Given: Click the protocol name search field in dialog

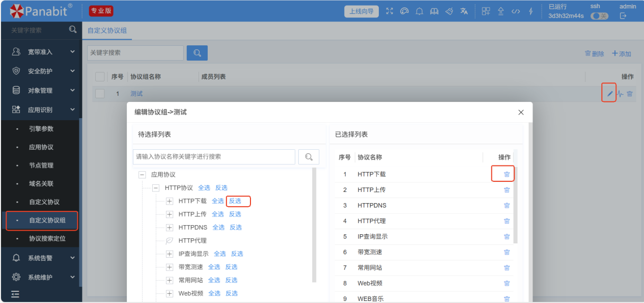Looking at the screenshot, I should tap(214, 157).
